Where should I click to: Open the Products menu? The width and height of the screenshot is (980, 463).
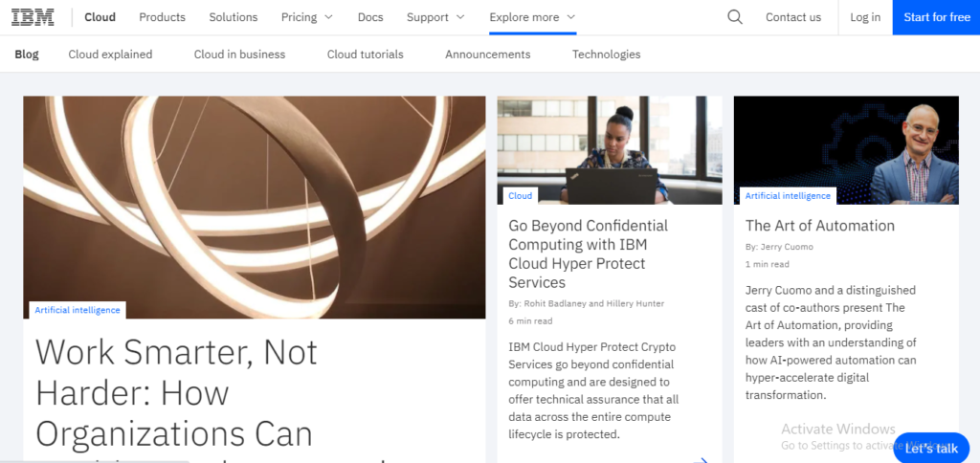(x=162, y=17)
